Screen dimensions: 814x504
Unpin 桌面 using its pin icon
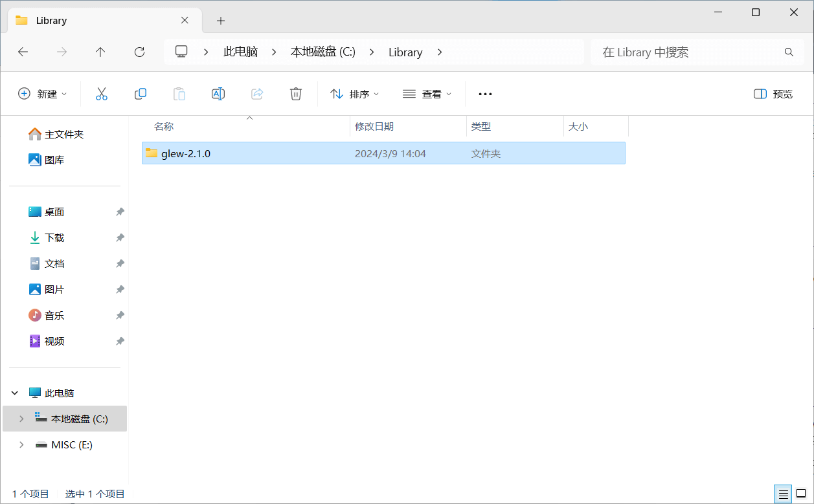click(120, 212)
